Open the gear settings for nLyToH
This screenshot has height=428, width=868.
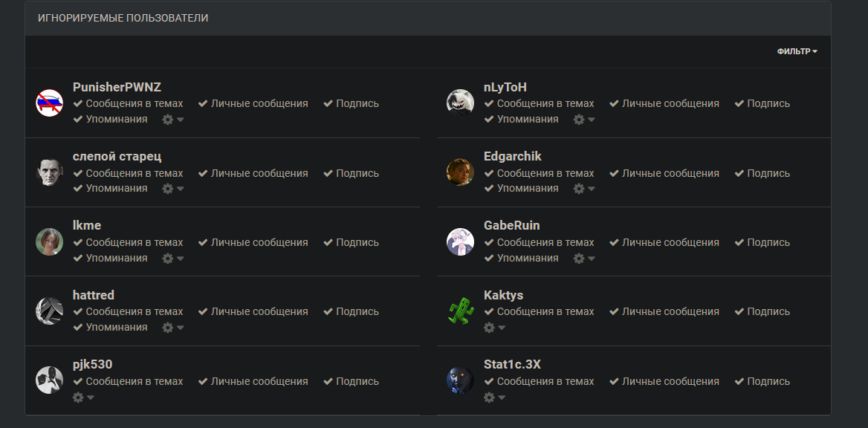(x=583, y=120)
